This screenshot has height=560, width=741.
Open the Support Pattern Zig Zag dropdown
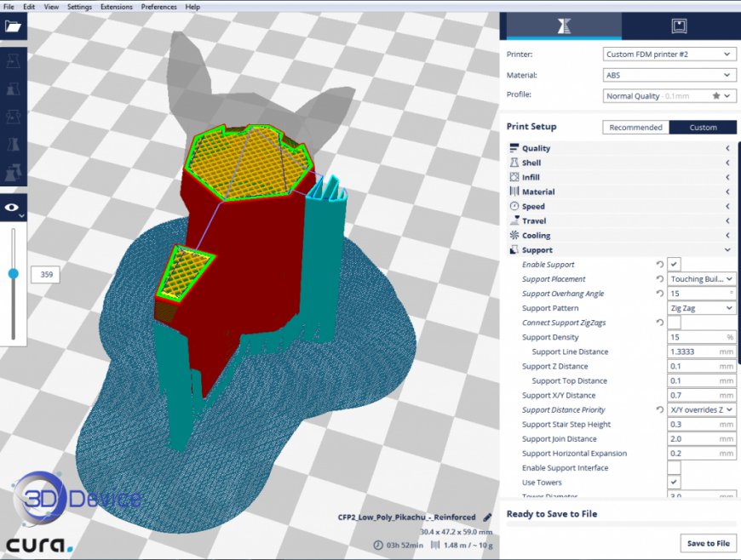point(701,308)
